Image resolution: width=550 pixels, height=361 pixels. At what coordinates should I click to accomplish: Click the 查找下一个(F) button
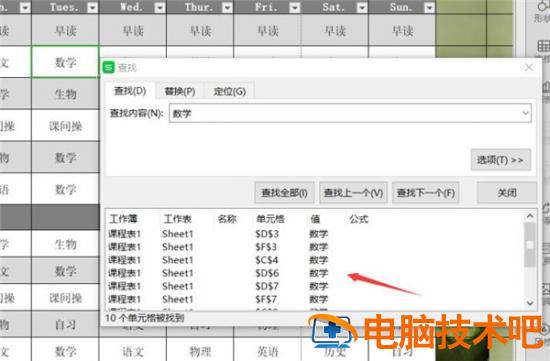click(x=425, y=193)
